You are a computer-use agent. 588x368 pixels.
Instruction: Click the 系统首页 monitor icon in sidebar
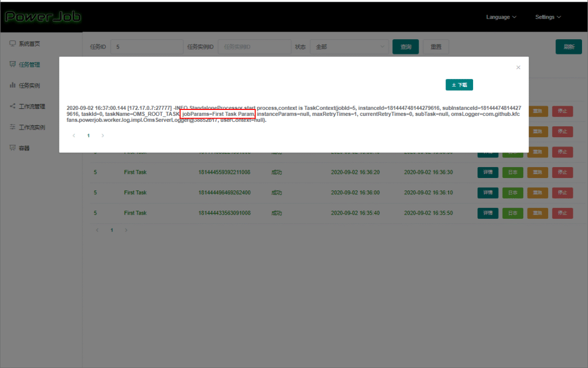tap(13, 44)
